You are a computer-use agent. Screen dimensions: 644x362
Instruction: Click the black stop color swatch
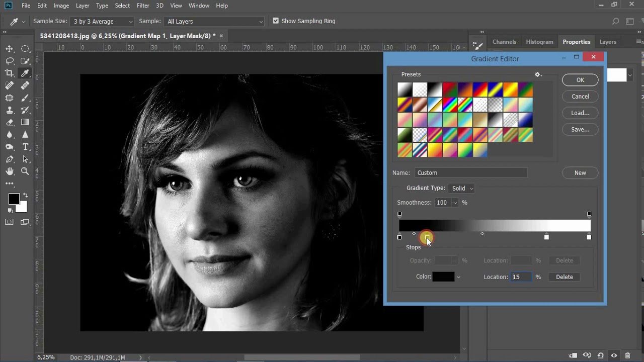click(443, 277)
